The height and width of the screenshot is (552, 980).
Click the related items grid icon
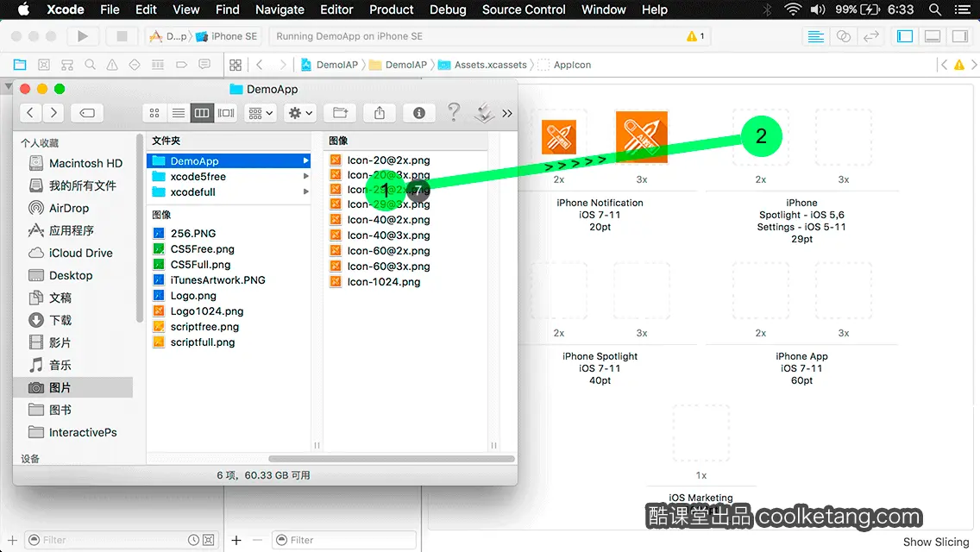(x=236, y=65)
